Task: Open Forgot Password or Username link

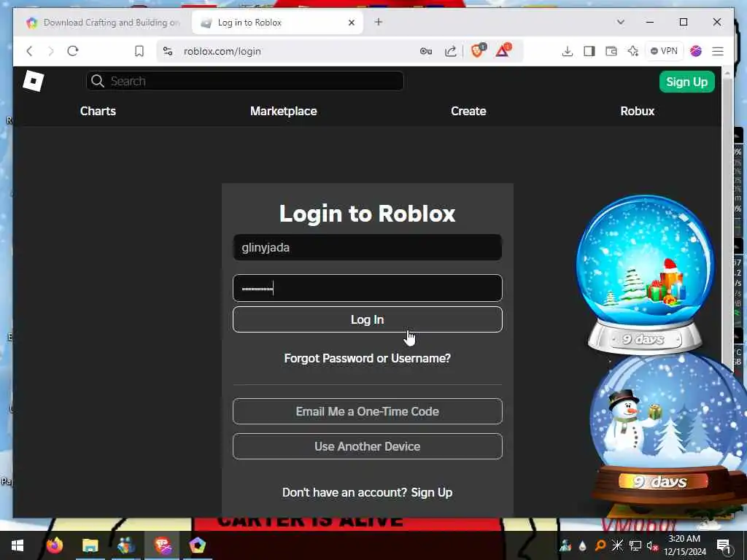Action: tap(368, 358)
